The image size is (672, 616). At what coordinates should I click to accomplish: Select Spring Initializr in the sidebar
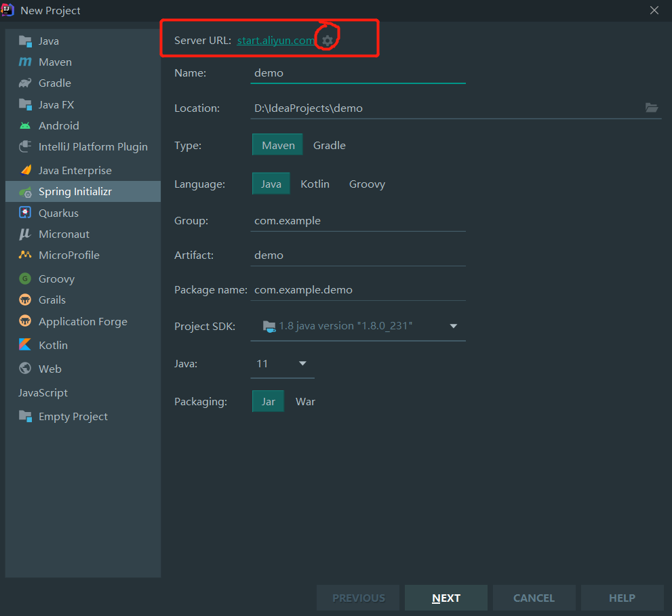(x=75, y=191)
